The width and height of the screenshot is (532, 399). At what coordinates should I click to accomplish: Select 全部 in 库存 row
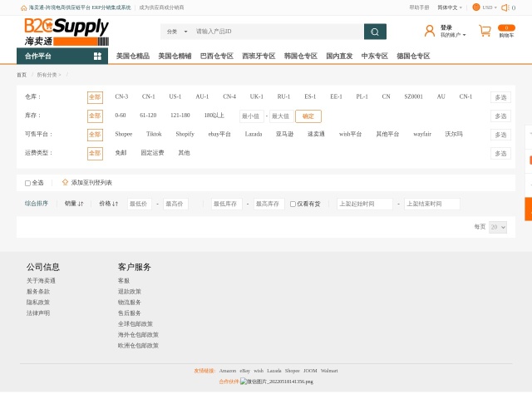(95, 116)
